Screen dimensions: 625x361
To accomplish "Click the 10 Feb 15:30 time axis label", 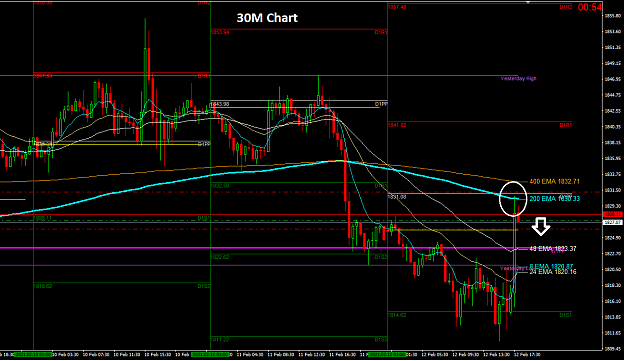I will point(158,354).
